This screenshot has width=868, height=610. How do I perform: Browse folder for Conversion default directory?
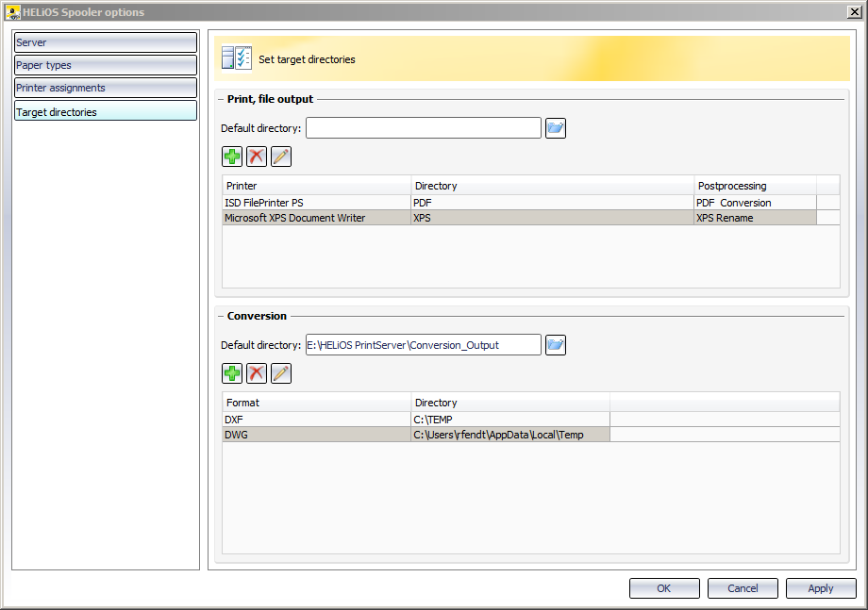tap(555, 345)
